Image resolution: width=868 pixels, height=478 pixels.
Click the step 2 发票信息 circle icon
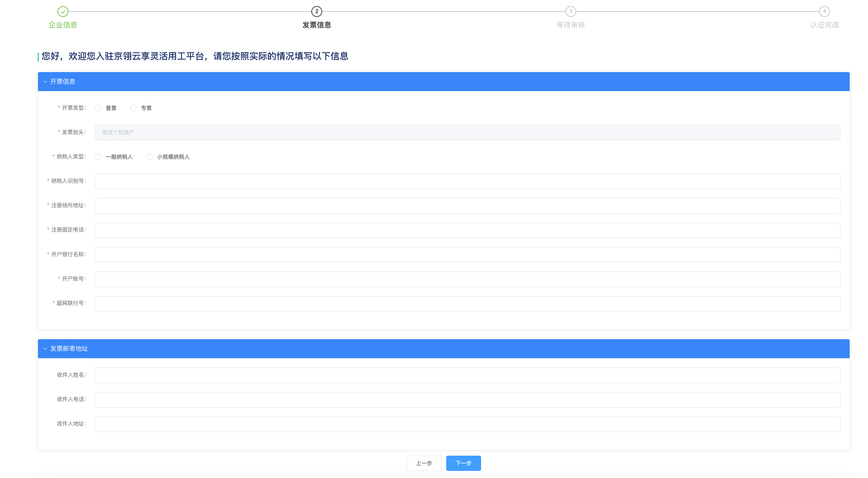coord(316,12)
